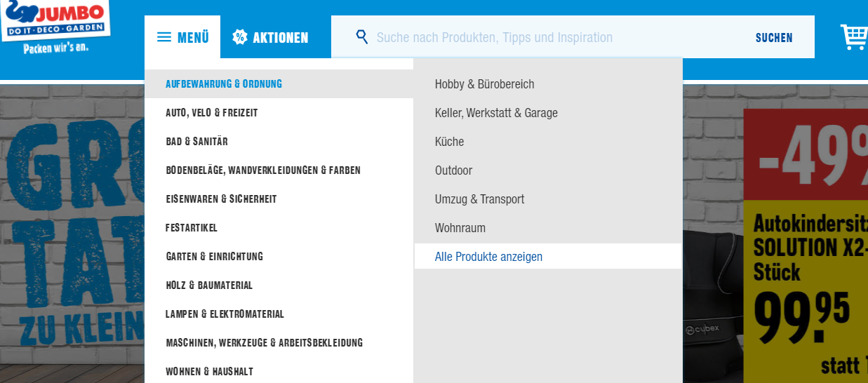Open Maschinen, Werkzeuge & Arbeitsbekleidung category
Image resolution: width=868 pixels, height=383 pixels.
264,343
